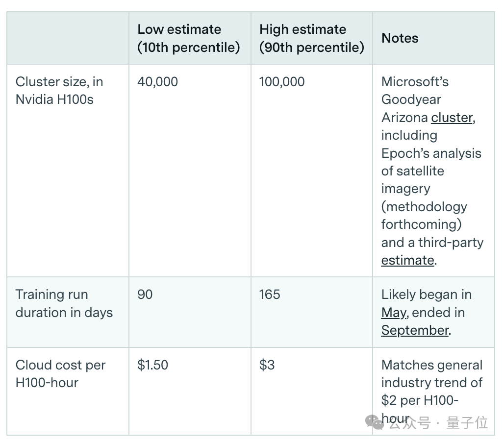The image size is (504, 443).
Task: Select the "Low estimate (10th percentile)" header
Action: [188, 38]
